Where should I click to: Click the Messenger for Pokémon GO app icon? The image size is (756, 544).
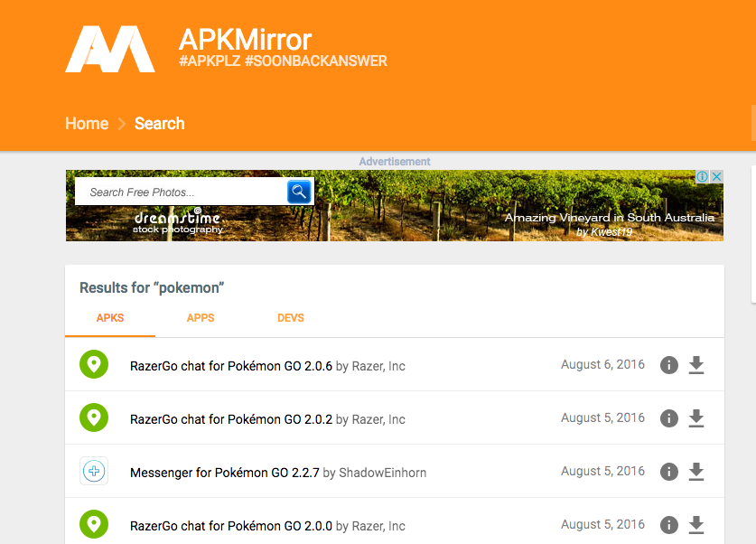94,472
